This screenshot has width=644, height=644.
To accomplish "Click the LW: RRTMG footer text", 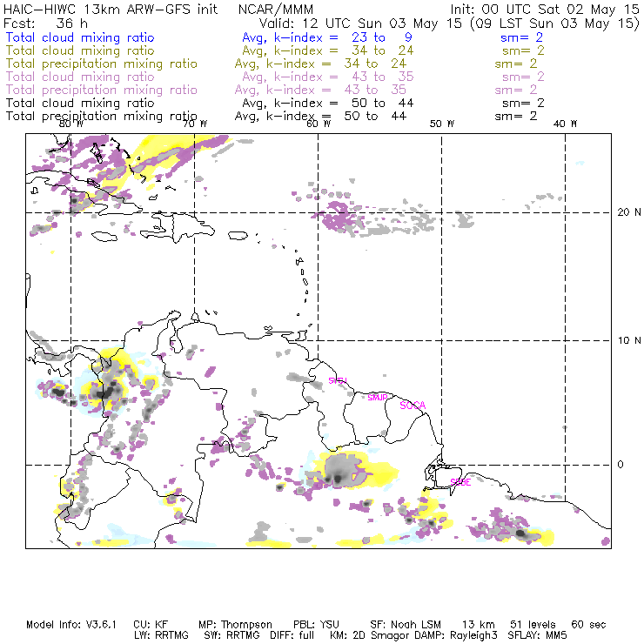I will 161,635.
